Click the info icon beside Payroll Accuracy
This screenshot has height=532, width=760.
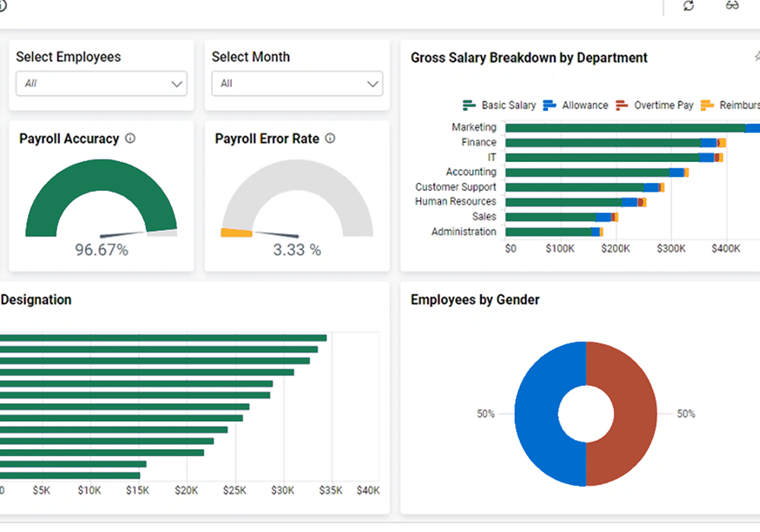click(130, 138)
